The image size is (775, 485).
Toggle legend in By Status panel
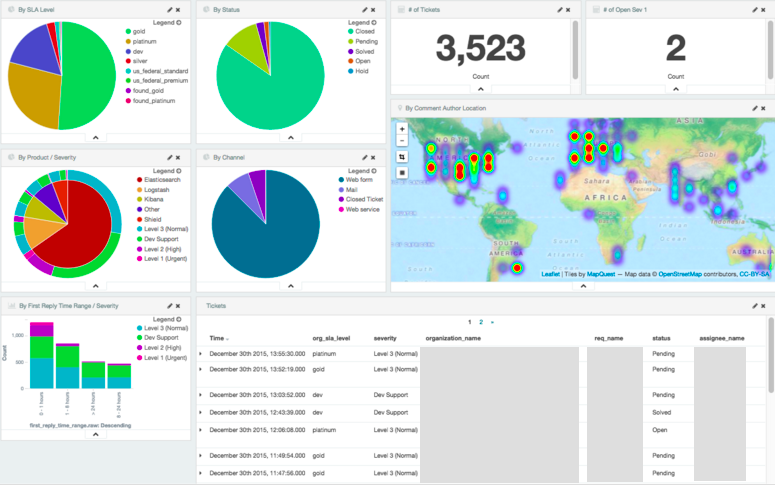(x=362, y=23)
